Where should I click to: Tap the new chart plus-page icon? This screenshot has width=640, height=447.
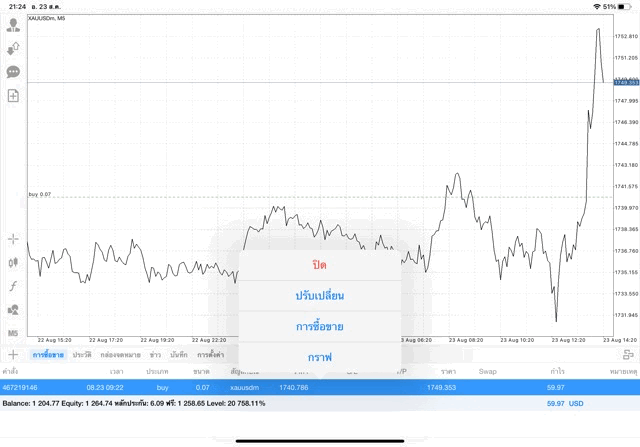click(13, 96)
